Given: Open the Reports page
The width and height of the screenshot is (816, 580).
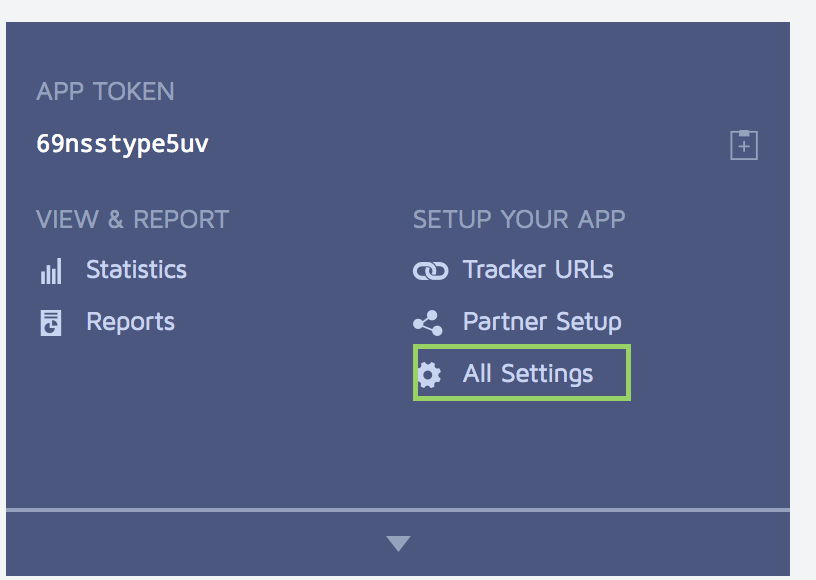Looking at the screenshot, I should [131, 322].
